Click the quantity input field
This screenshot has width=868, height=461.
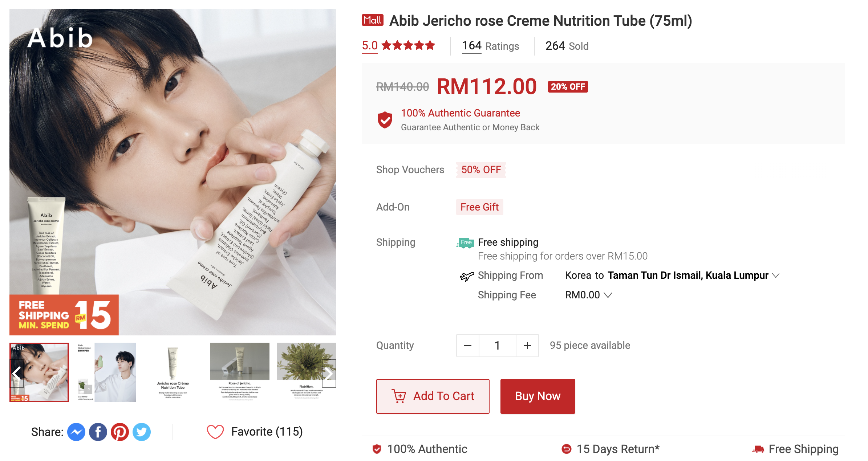[498, 346]
